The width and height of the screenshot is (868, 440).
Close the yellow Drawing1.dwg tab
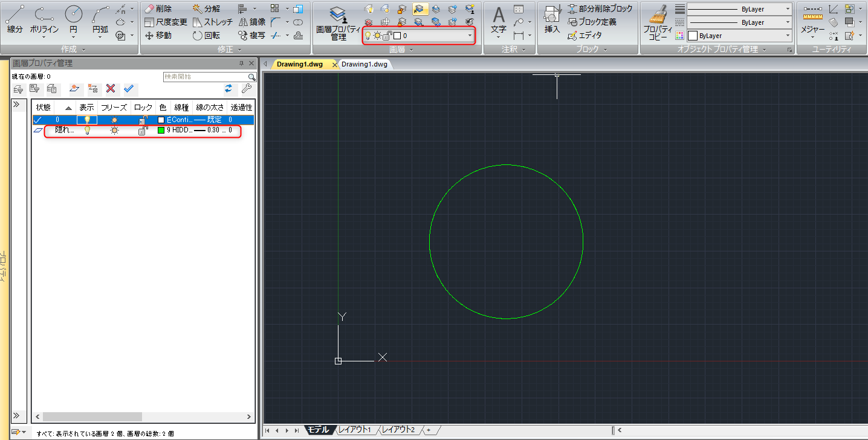tap(335, 64)
